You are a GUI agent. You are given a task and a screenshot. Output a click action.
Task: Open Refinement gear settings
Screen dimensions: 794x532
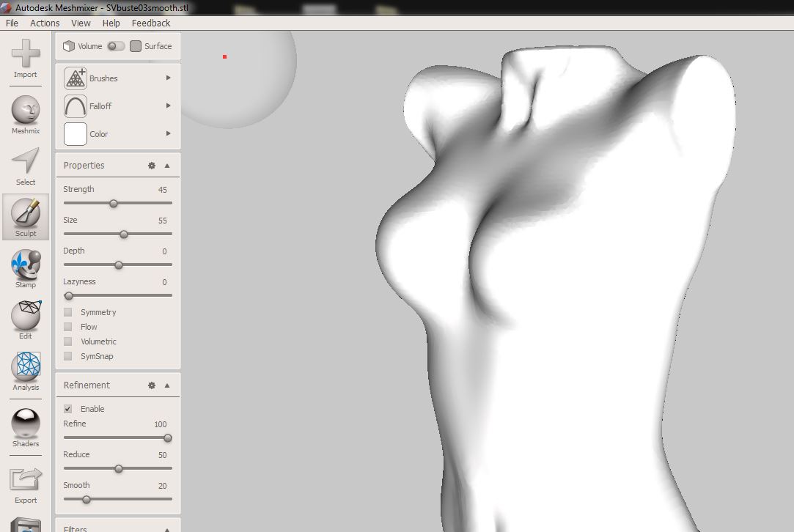click(152, 385)
